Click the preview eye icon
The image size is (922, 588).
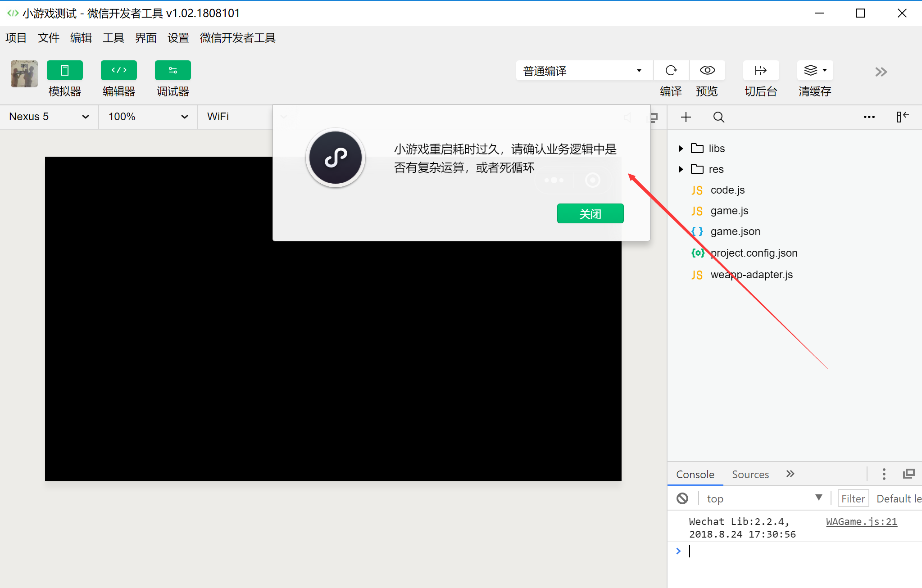(x=707, y=70)
